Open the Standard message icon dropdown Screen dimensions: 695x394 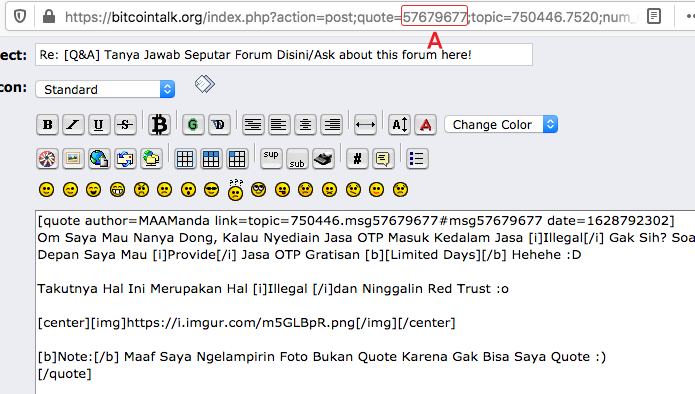(105, 90)
